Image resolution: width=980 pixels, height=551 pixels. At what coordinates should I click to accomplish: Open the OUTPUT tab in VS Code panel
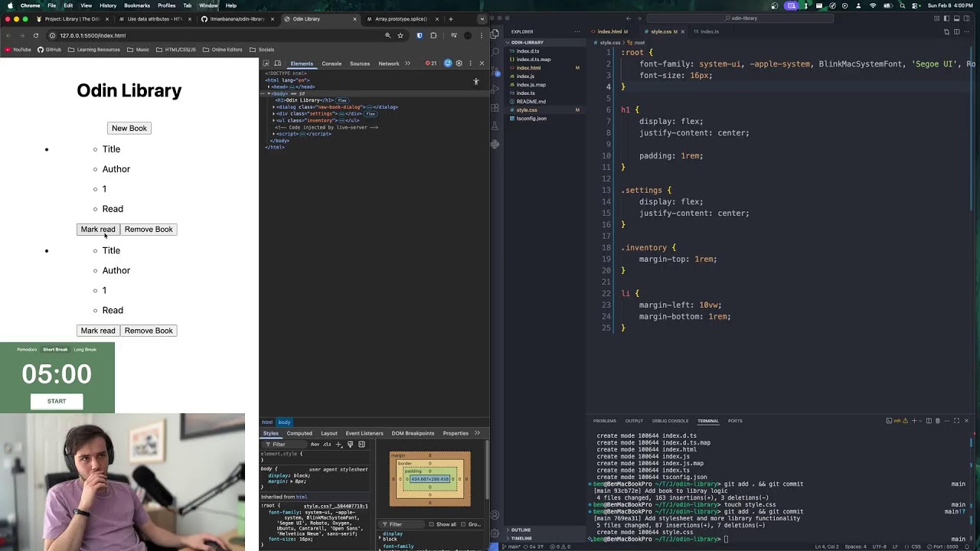tap(634, 421)
